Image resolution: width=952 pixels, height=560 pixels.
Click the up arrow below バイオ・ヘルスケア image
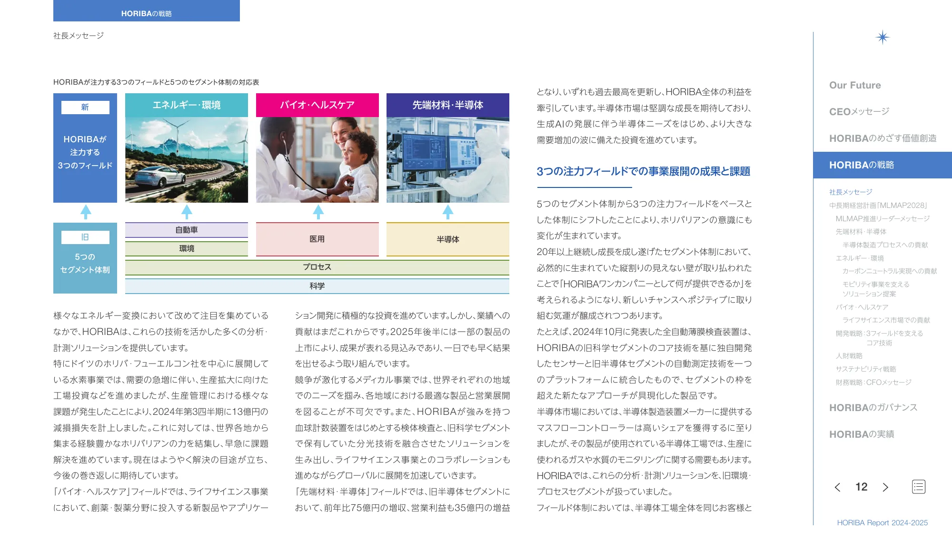click(x=318, y=212)
